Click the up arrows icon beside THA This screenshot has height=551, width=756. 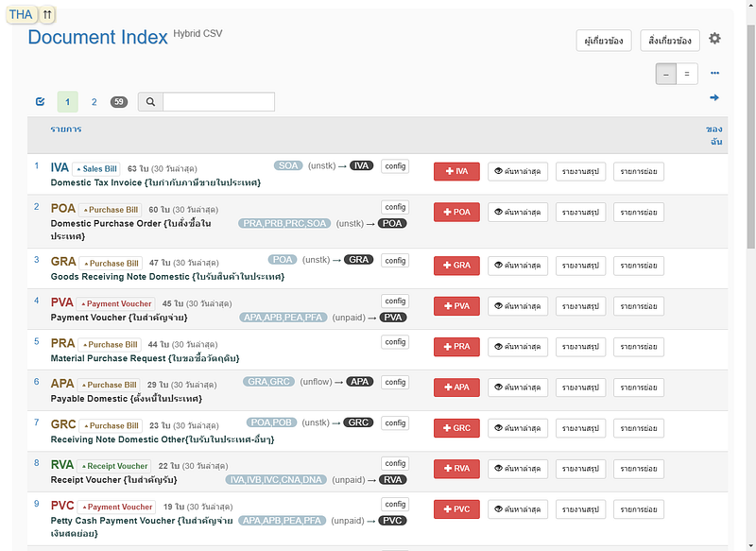point(47,15)
